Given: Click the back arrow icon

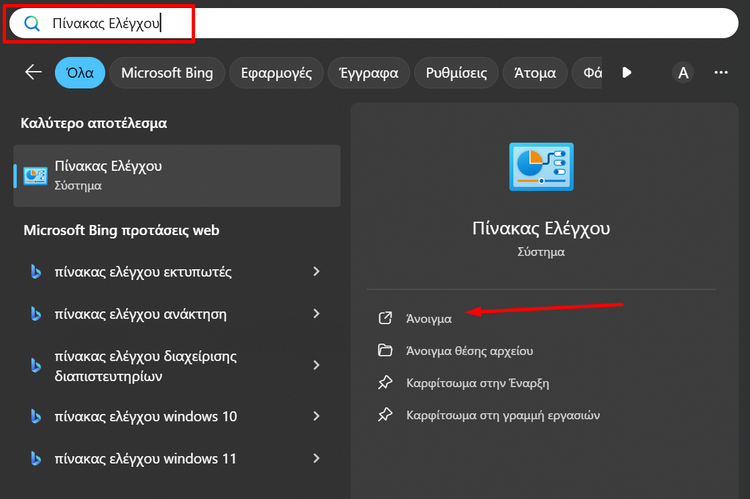Looking at the screenshot, I should 34,72.
